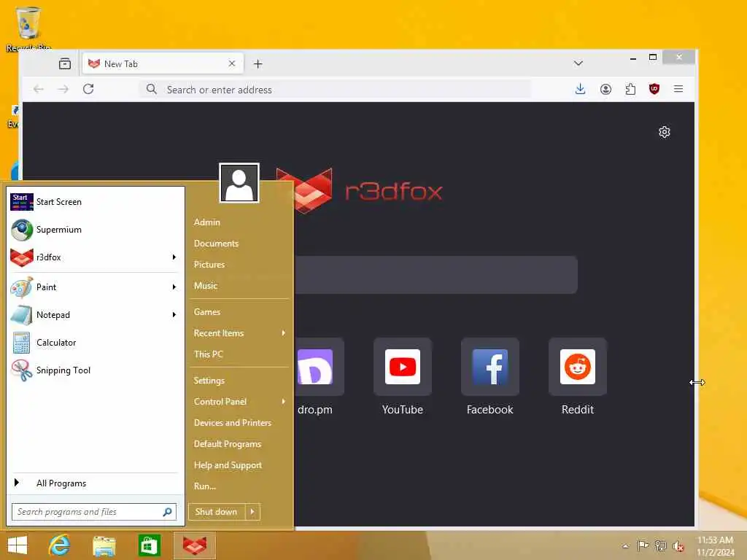Launch Calculator from Start menu

point(94,343)
